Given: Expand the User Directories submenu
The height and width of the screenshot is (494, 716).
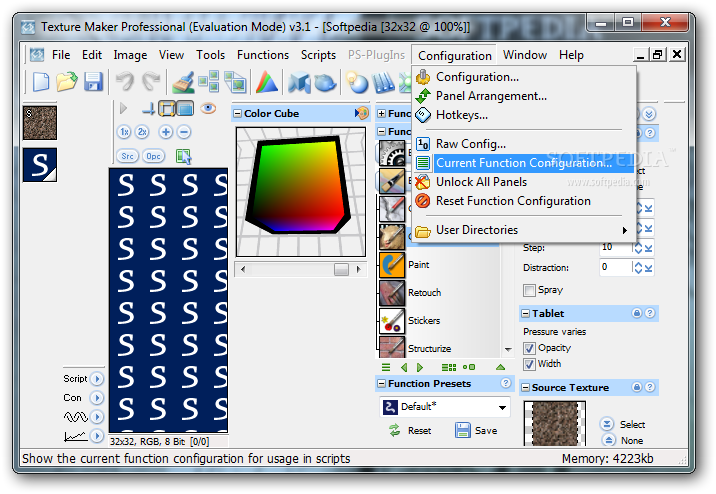Looking at the screenshot, I should coord(524,230).
